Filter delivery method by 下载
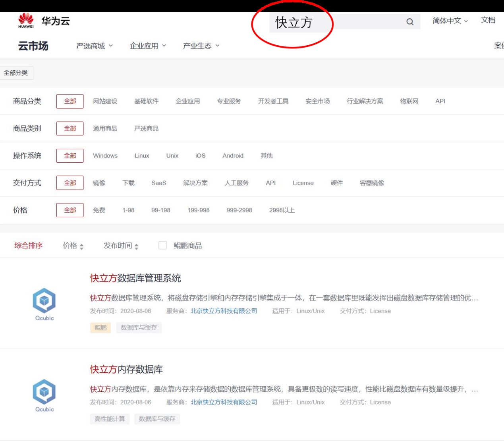The width and height of the screenshot is (504, 441). click(129, 183)
